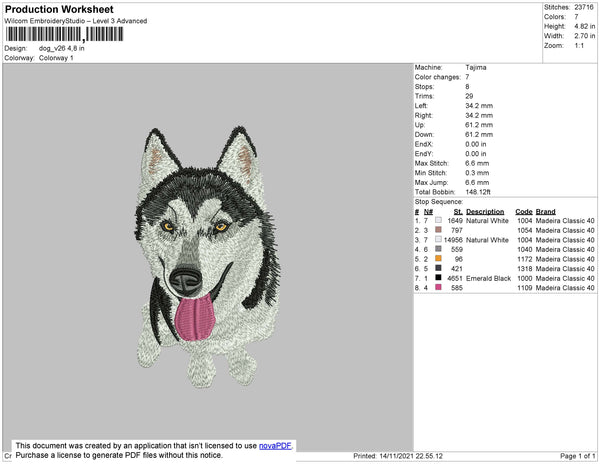Click the white swatch in stop 3

point(438,239)
